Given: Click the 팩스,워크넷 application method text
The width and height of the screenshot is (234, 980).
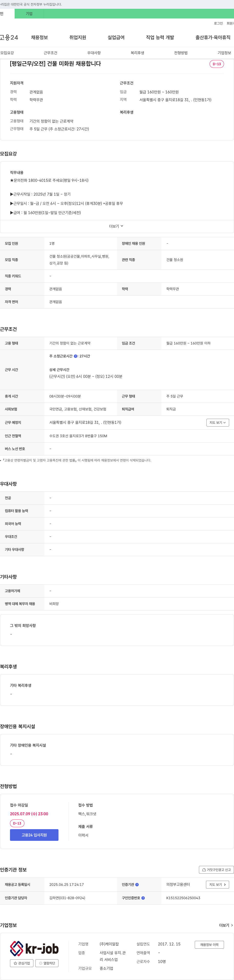Looking at the screenshot, I should coord(87,814).
